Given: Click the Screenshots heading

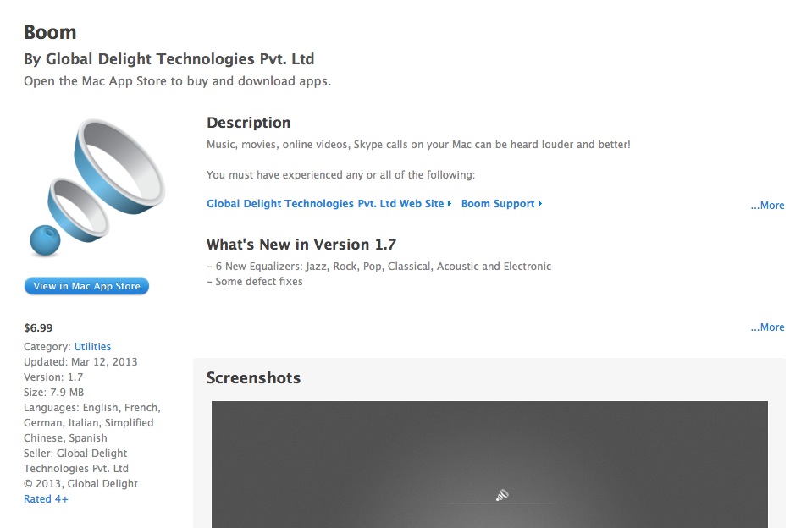Looking at the screenshot, I should (x=253, y=378).
